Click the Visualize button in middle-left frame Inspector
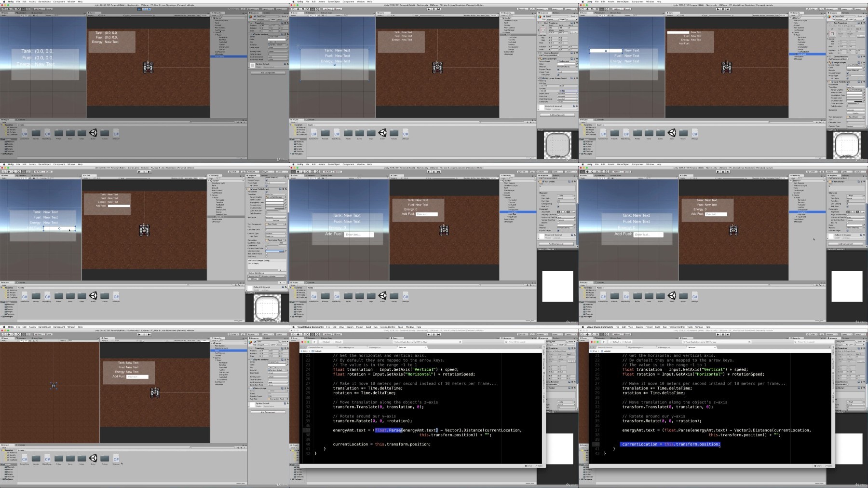 (x=276, y=220)
